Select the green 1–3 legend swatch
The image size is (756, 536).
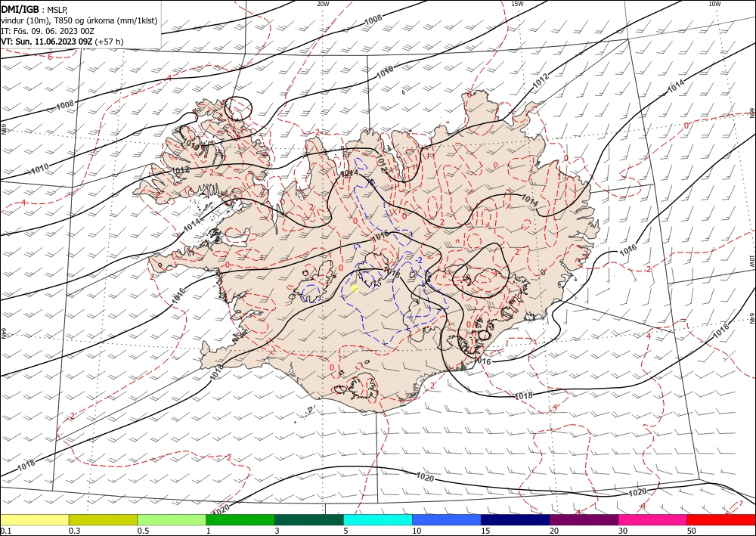coord(240,519)
